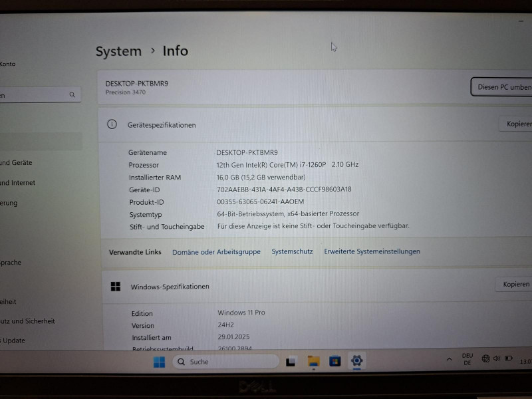Screen dimensions: 532x399
Task: Copy device specs with the Gerätespezifikationen Kopieren button
Action: click(516, 124)
